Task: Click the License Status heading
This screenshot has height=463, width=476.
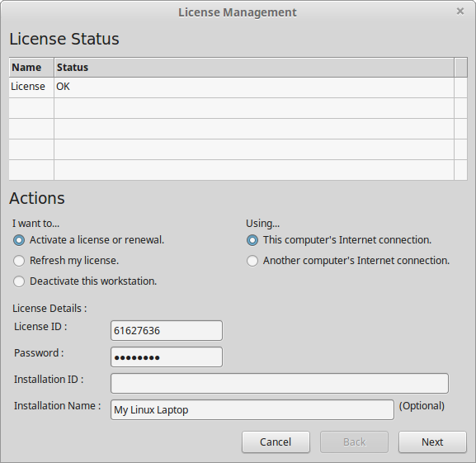Action: point(64,39)
